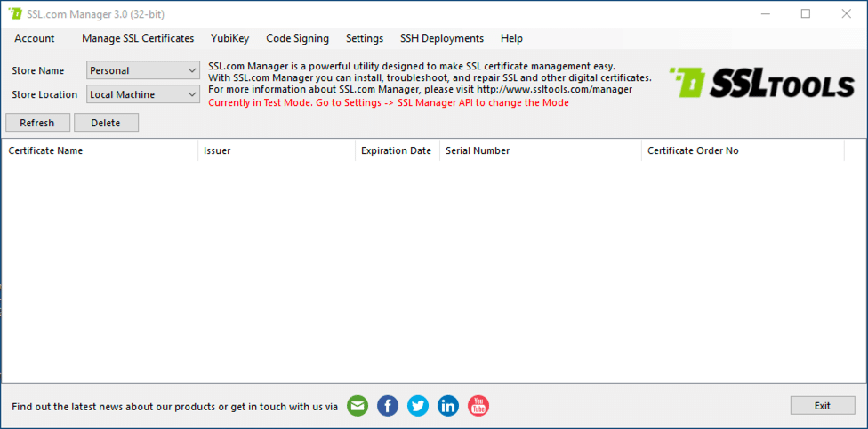Open the Account menu
868x429 pixels.
tap(35, 38)
